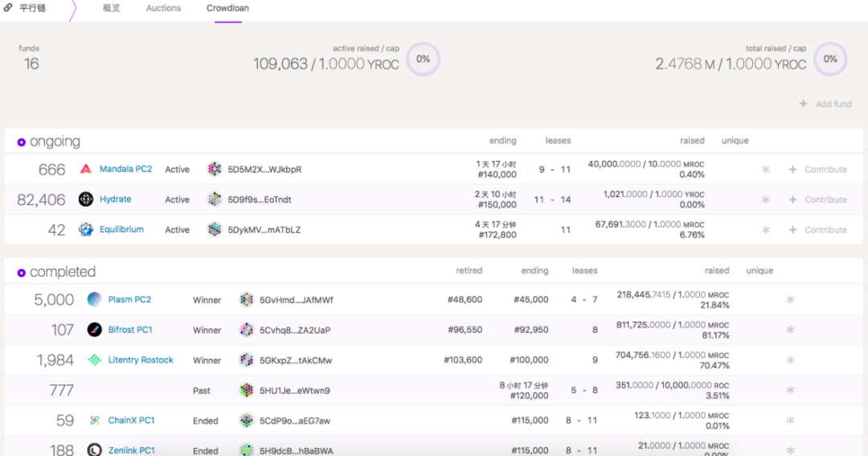The width and height of the screenshot is (868, 456).
Task: Click the Hydrate black circle logo
Action: tap(86, 199)
